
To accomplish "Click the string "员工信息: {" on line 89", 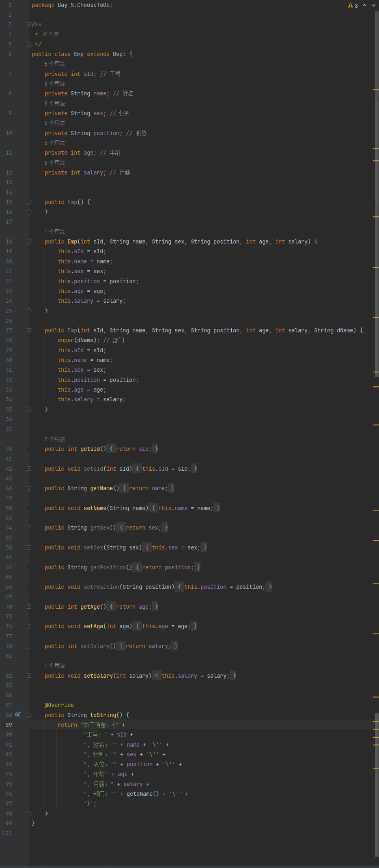I will pyautogui.click(x=100, y=725).
